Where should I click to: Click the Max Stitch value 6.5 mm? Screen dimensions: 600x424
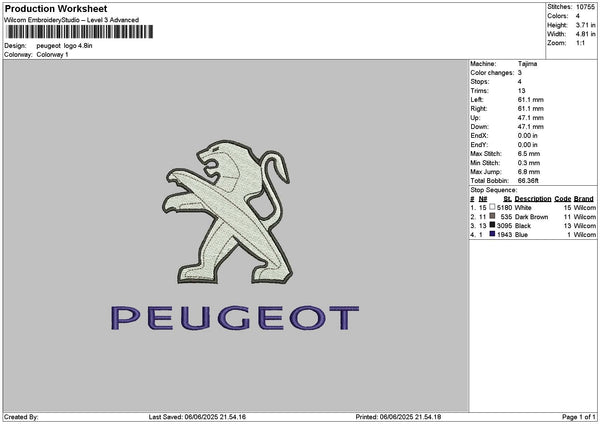pos(529,153)
